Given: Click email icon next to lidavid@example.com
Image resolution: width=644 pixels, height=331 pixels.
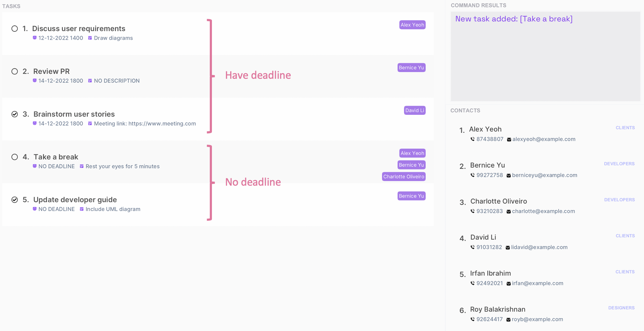Looking at the screenshot, I should pyautogui.click(x=508, y=248).
